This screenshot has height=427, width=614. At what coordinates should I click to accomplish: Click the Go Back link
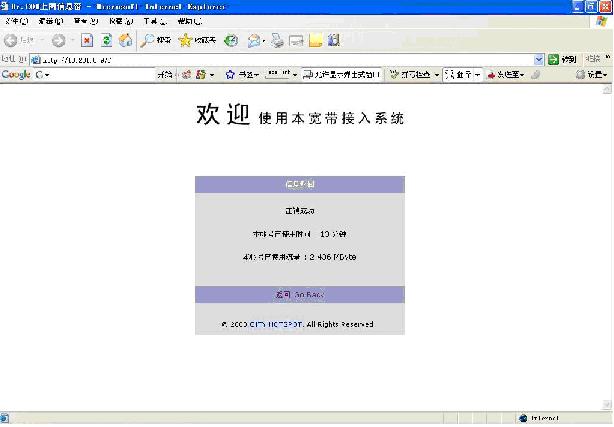tap(300, 295)
